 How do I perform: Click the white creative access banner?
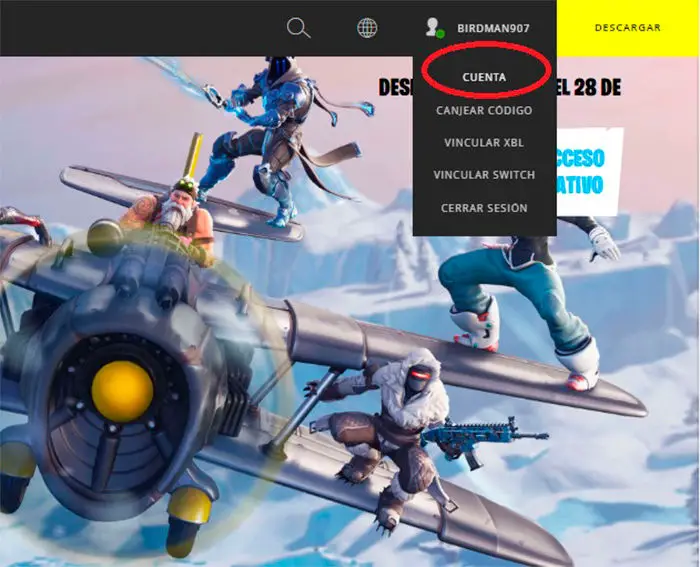coord(589,172)
